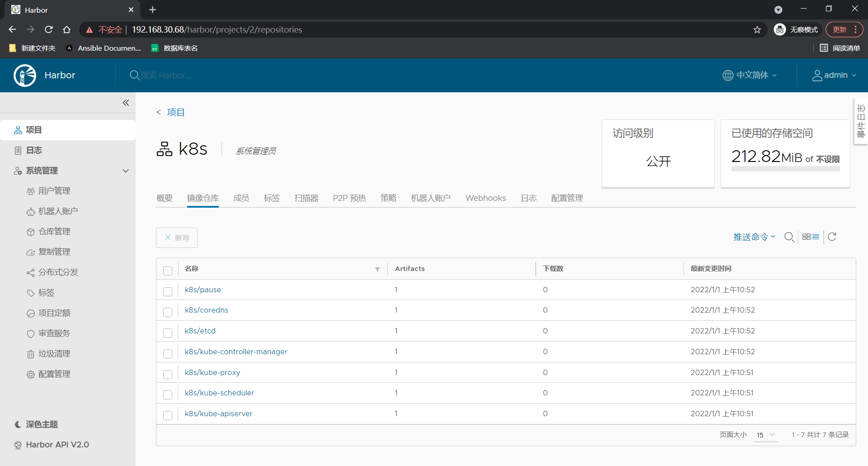Open 垃圾清理 garbage collection

point(48,354)
